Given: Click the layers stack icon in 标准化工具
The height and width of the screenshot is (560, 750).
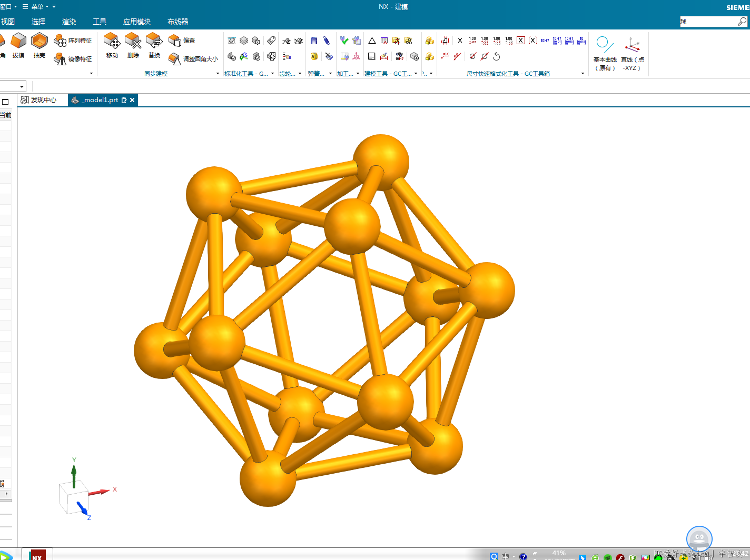Looking at the screenshot, I should [244, 41].
